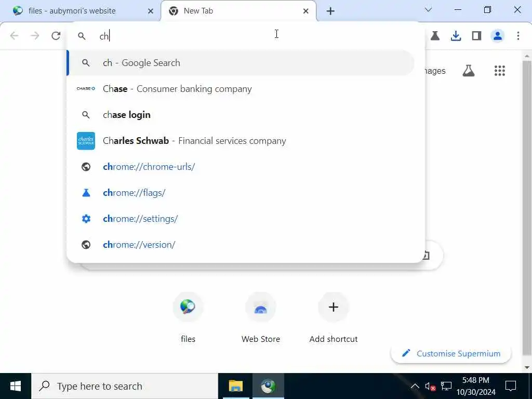532x399 pixels.
Task: Open chrome://chrome-urls/ suggestion
Action: (241, 167)
